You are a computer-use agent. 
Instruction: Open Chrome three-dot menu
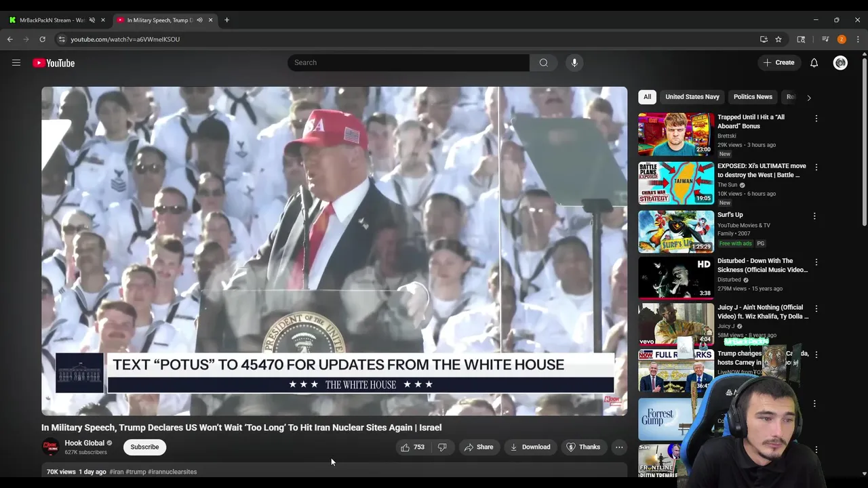pos(858,39)
